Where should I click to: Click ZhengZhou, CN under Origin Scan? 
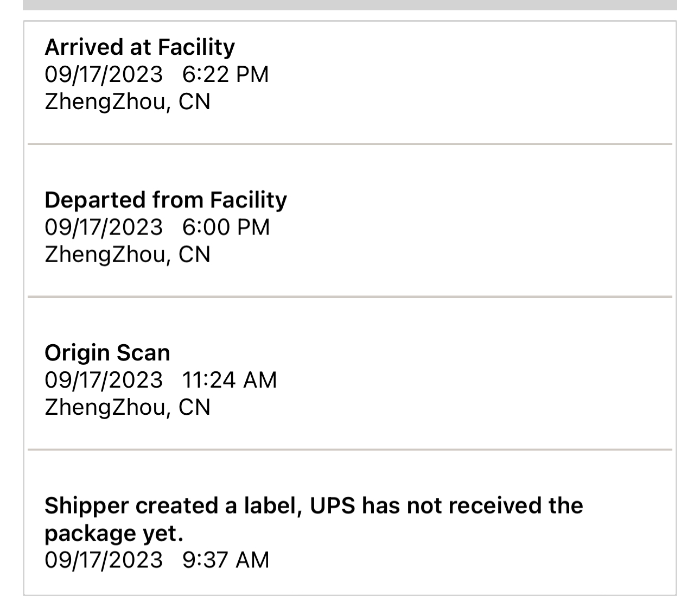coord(127,407)
